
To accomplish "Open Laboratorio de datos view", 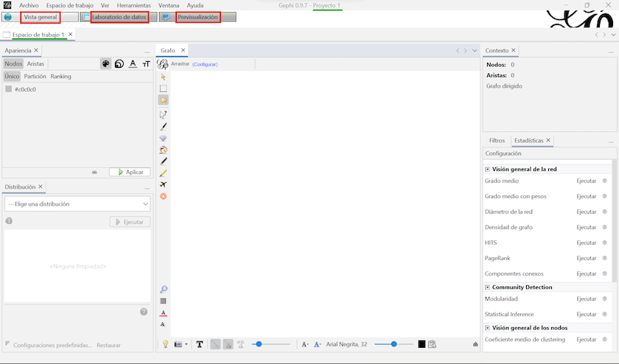I will pos(119,17).
